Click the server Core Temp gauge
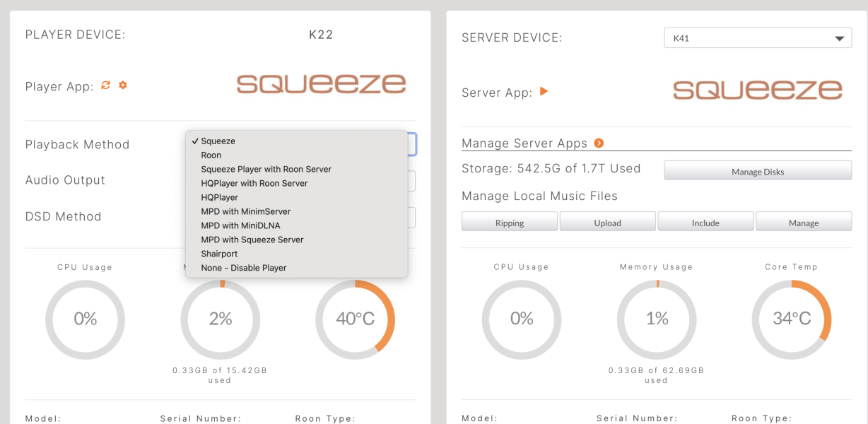 click(x=791, y=319)
